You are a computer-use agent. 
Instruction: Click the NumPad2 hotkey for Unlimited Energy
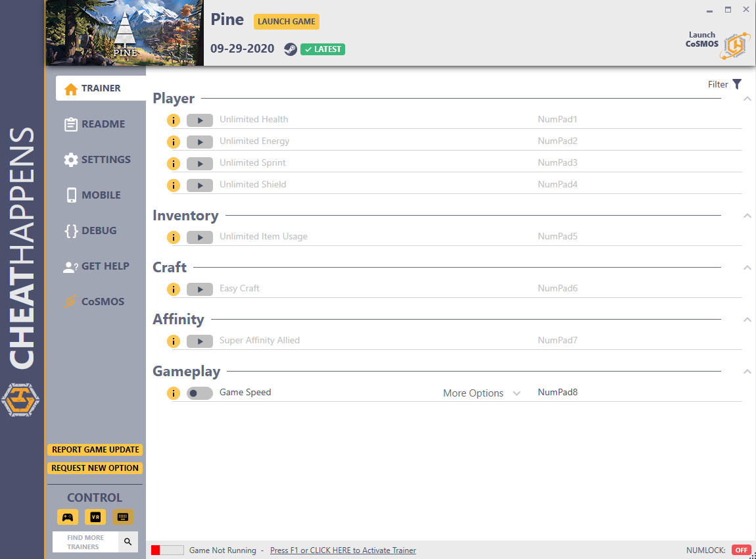pos(557,141)
